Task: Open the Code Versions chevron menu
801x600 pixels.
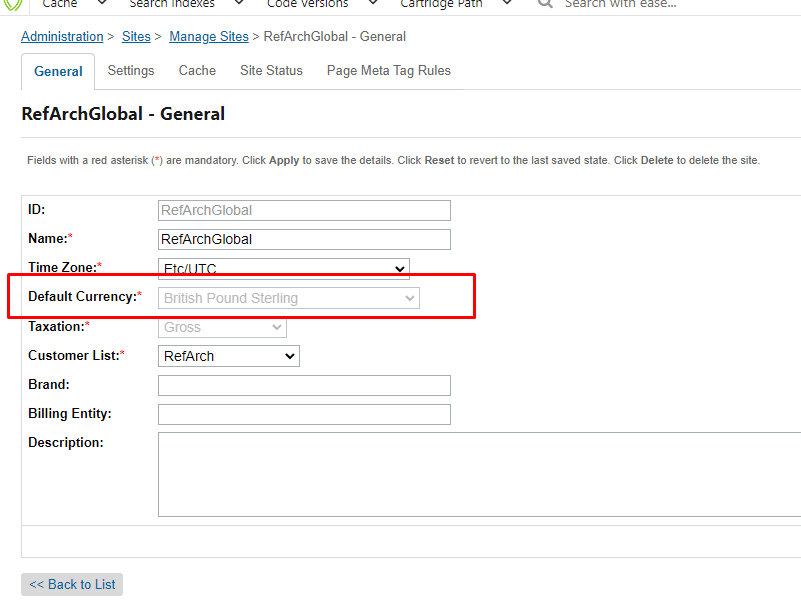Action: (372, 4)
